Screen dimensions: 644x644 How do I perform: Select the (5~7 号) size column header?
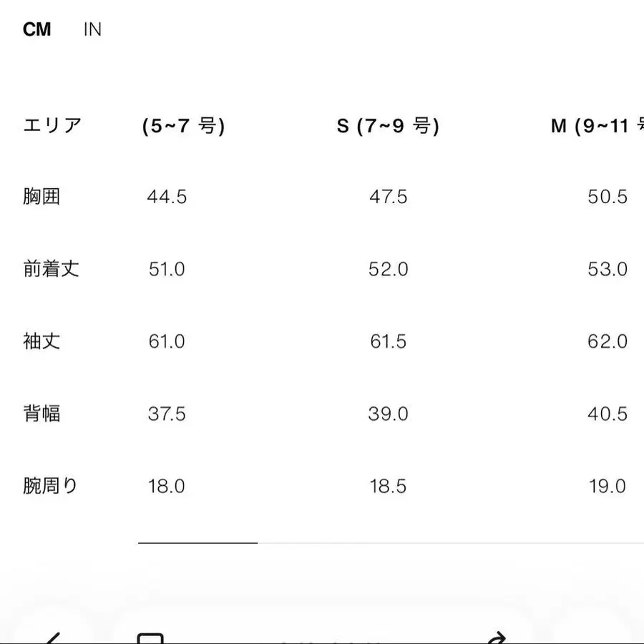(183, 125)
